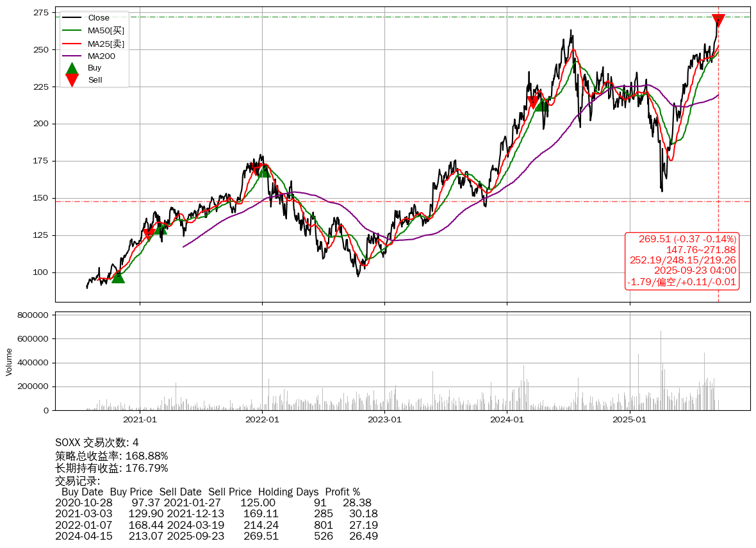Viewport: 756px width, 548px height.
Task: Click the green Buy marker from March 2021
Action: [160, 228]
